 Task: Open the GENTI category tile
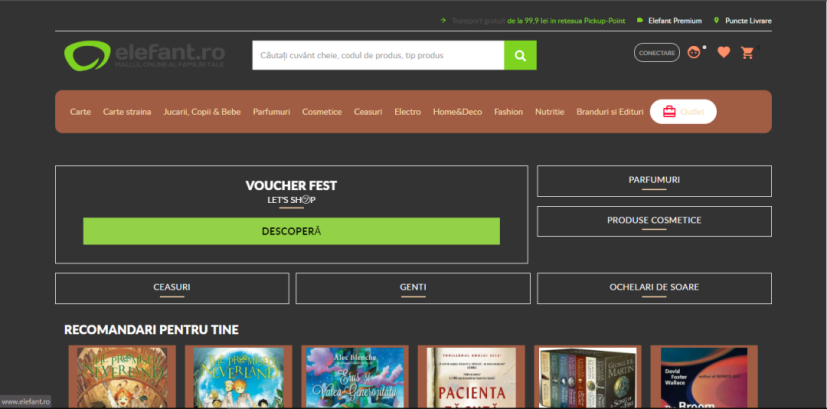413,288
